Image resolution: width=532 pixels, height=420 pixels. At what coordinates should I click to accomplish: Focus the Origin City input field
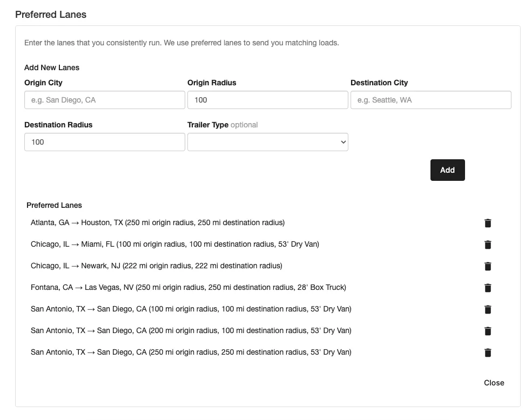coord(104,100)
